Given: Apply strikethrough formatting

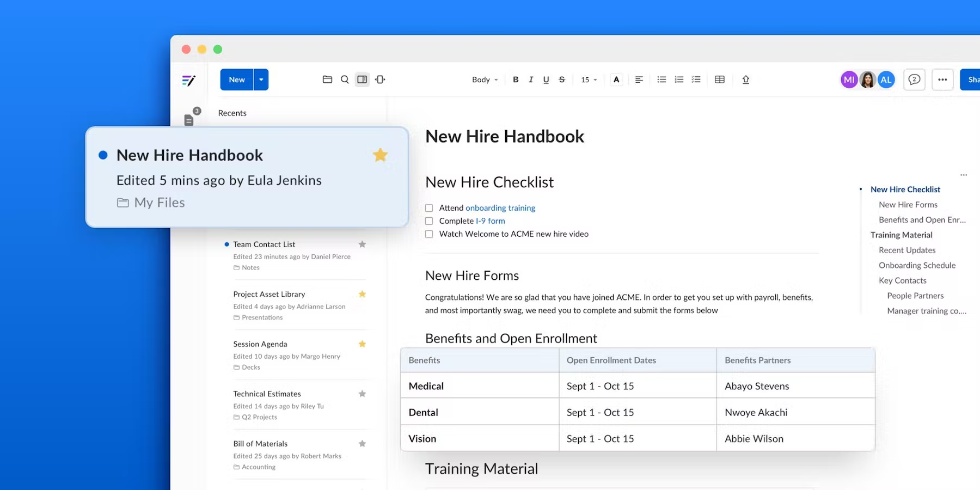Looking at the screenshot, I should [561, 79].
